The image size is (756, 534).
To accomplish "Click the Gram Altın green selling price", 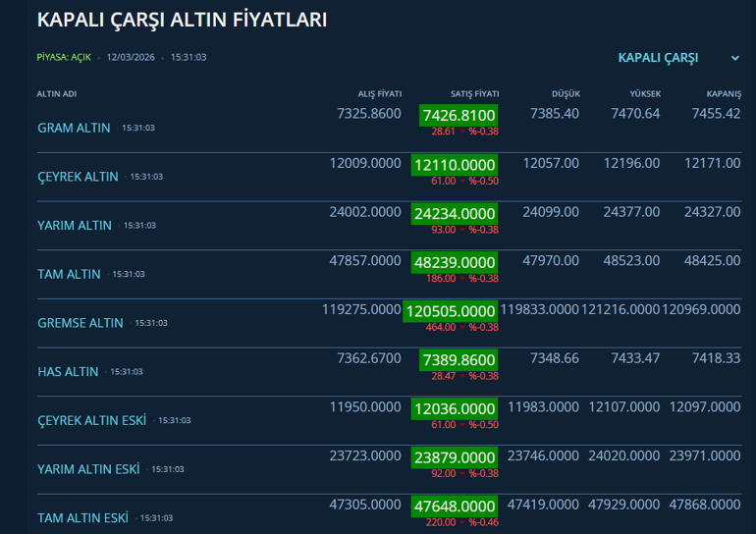I will coord(459,116).
